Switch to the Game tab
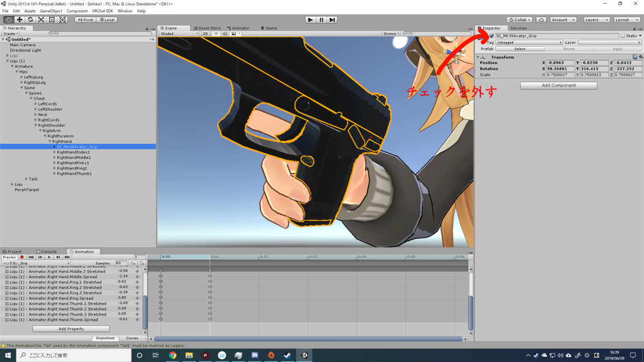The width and height of the screenshot is (644, 362). point(269,28)
